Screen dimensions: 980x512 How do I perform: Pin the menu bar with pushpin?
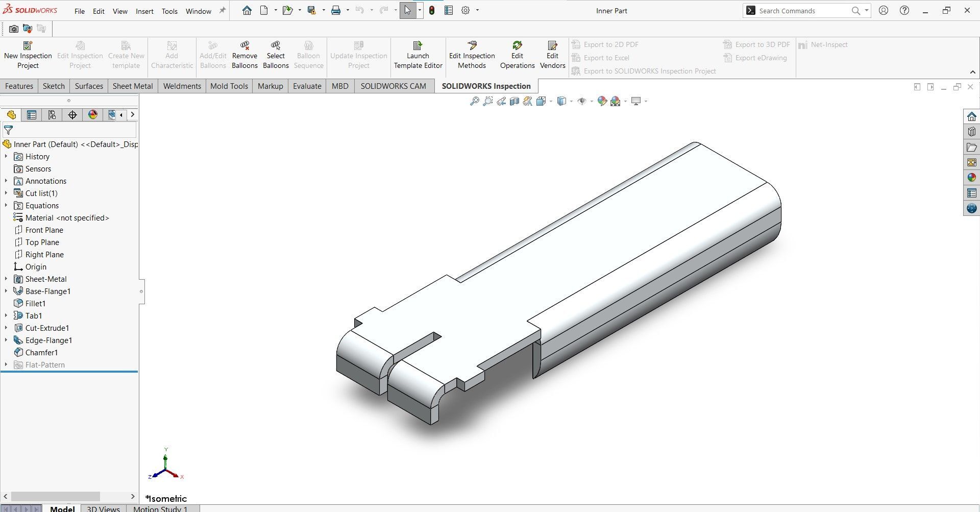[222, 10]
